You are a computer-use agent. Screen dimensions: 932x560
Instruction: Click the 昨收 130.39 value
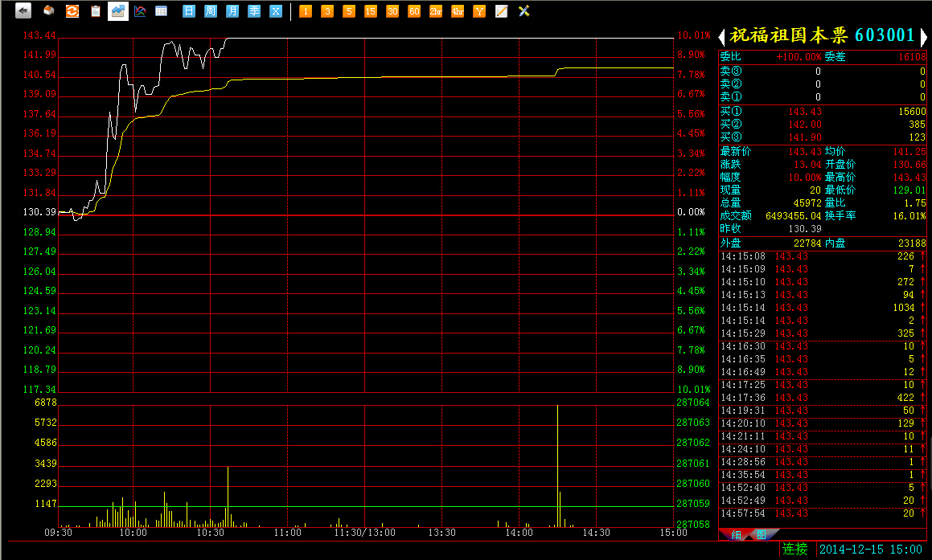coord(805,229)
